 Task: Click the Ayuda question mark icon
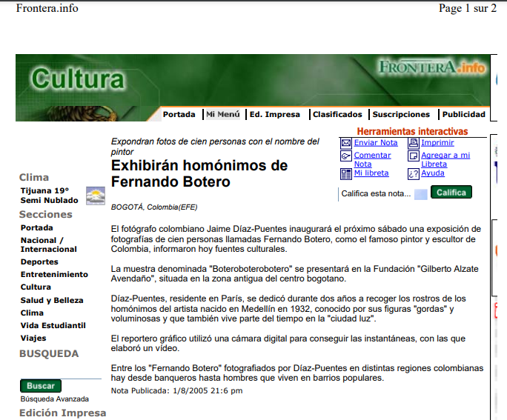click(414, 173)
